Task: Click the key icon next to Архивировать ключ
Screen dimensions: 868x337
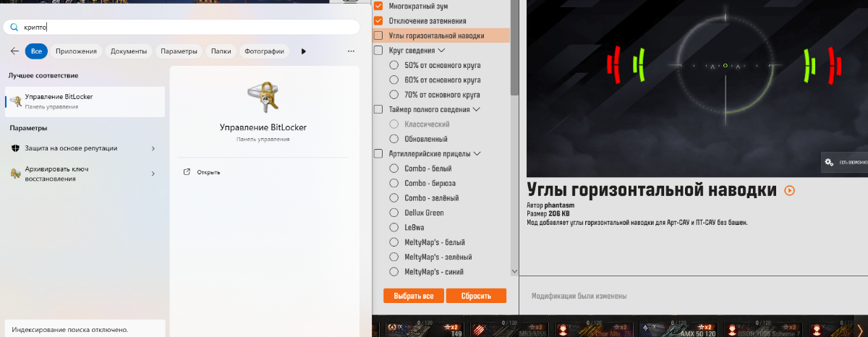Action: (16, 173)
